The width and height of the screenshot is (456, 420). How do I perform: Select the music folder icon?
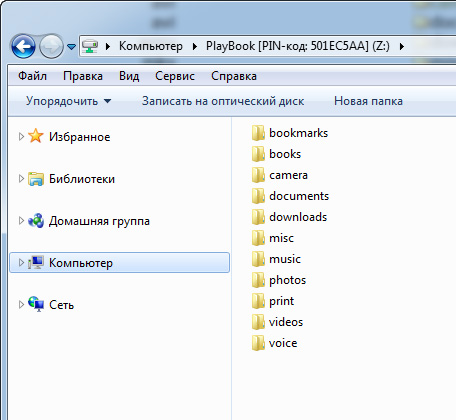[258, 259]
